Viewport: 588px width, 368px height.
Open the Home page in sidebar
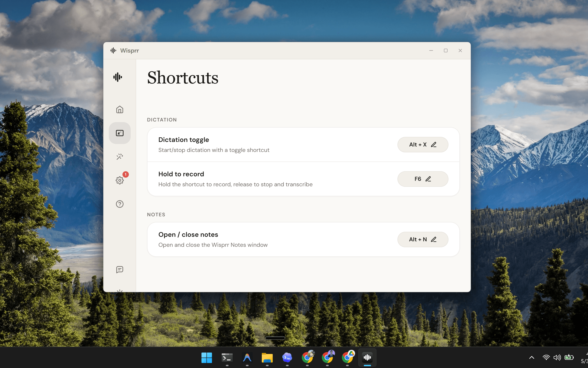[x=120, y=110]
